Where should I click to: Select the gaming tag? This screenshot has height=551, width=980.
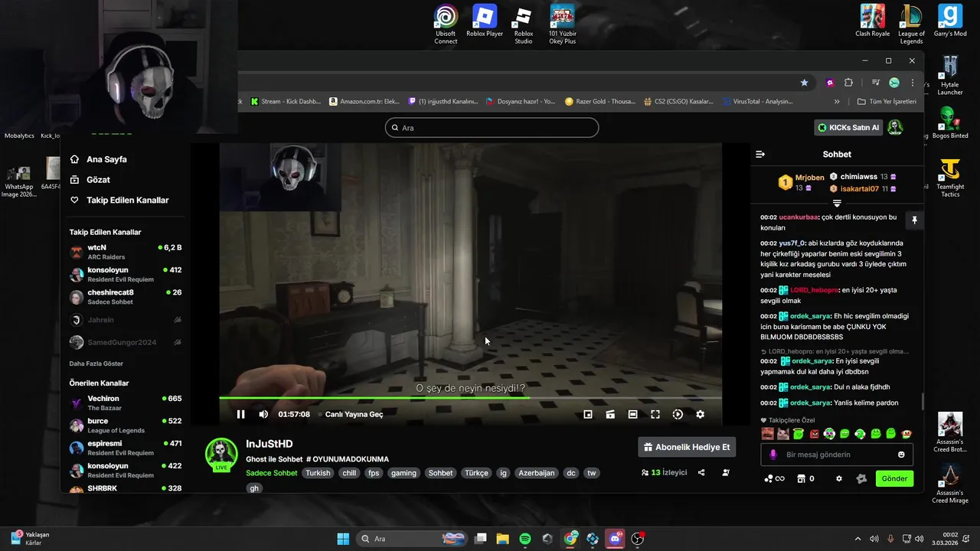pyautogui.click(x=403, y=473)
